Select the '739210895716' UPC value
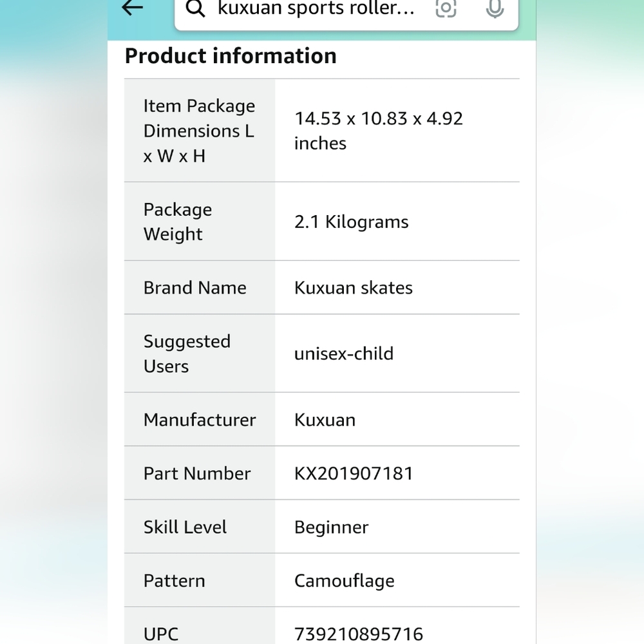The height and width of the screenshot is (644, 644). [359, 634]
